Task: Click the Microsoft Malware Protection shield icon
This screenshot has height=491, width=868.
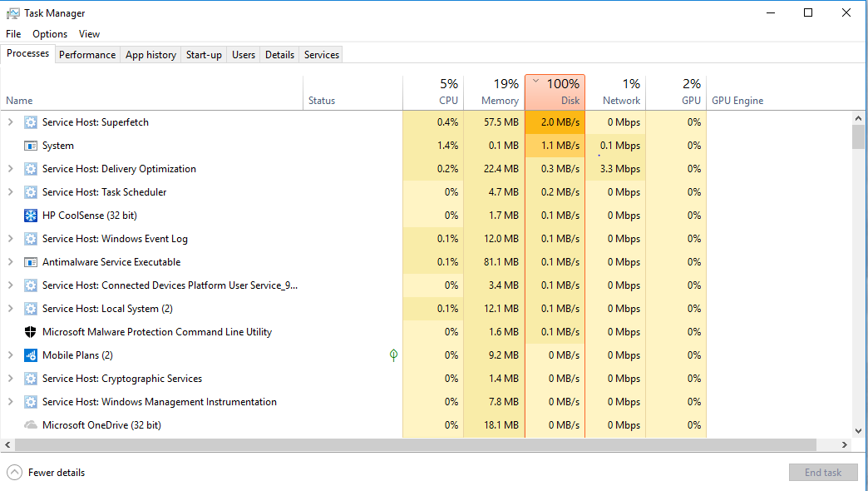Action: (x=31, y=332)
